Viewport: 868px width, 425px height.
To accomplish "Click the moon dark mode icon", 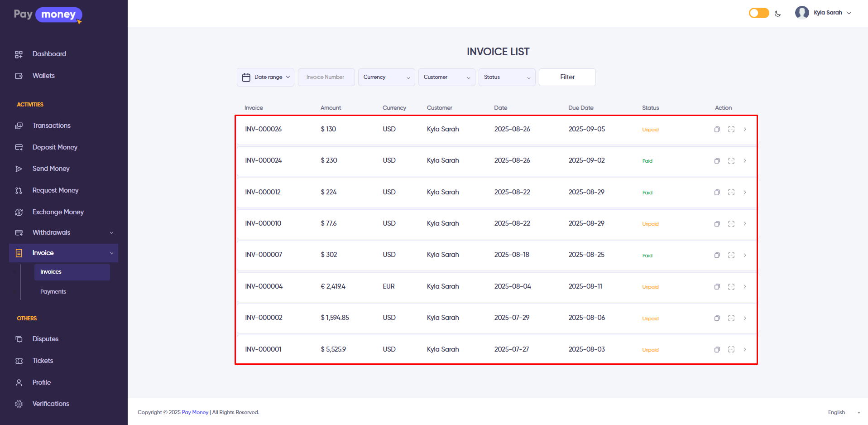I will 777,13.
